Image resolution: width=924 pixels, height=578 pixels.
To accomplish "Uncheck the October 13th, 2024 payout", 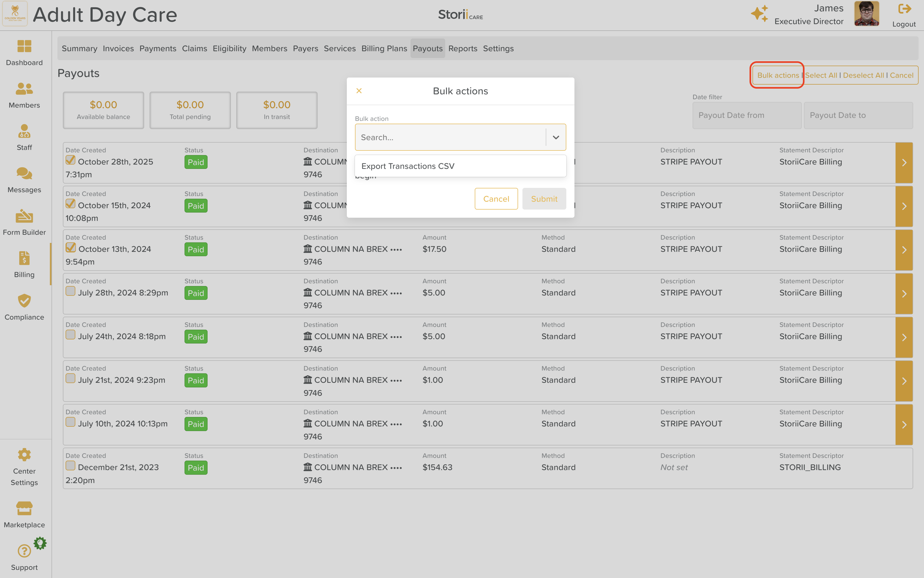I will (71, 248).
